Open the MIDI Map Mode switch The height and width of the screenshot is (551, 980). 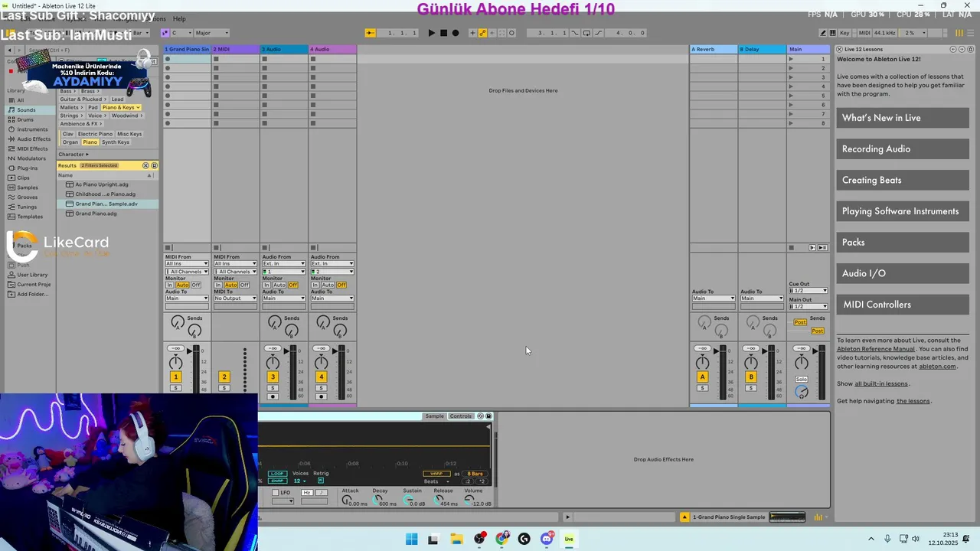pos(864,33)
